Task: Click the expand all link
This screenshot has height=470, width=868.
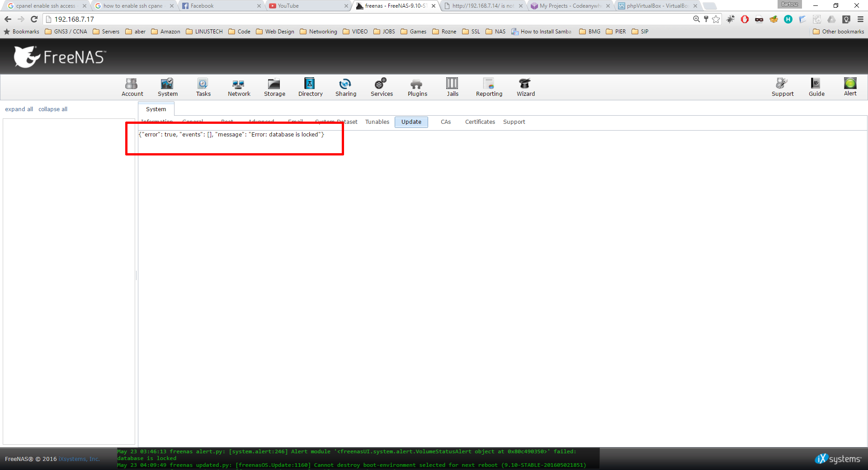Action: [19, 109]
